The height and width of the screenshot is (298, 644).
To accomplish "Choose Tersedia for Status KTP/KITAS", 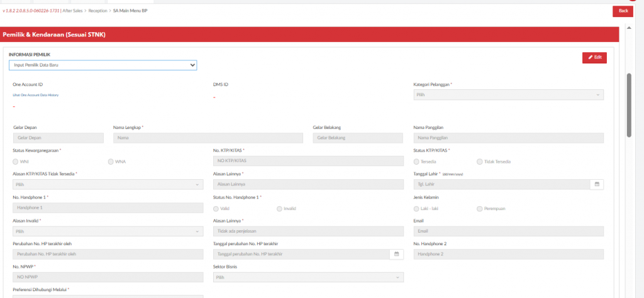I will click(417, 162).
